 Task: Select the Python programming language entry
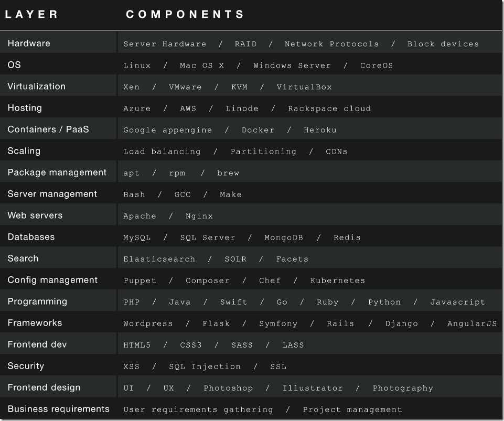[384, 302]
